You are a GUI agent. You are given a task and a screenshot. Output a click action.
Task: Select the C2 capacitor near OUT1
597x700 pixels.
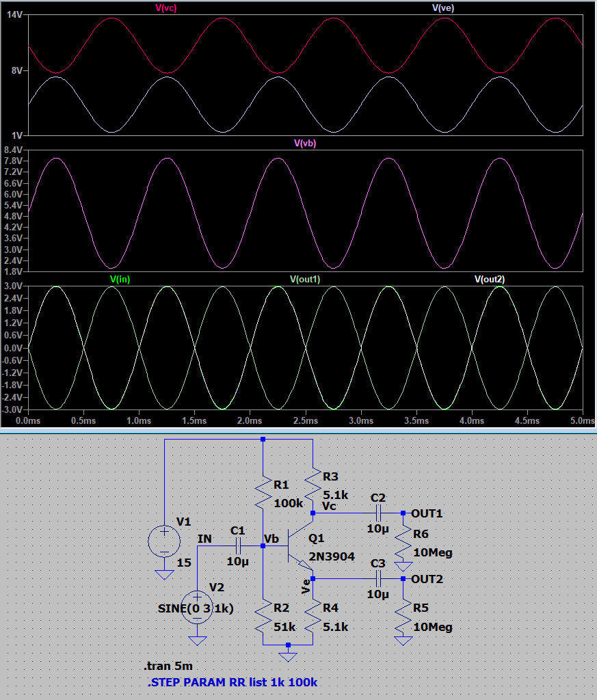[378, 512]
